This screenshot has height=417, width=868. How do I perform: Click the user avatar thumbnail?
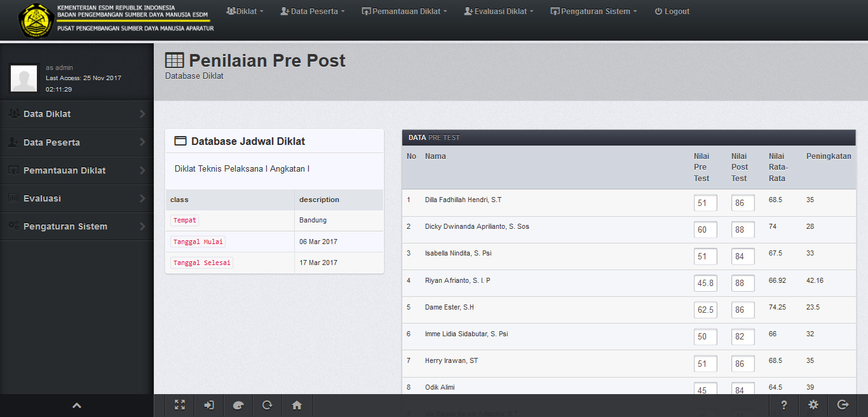(24, 78)
